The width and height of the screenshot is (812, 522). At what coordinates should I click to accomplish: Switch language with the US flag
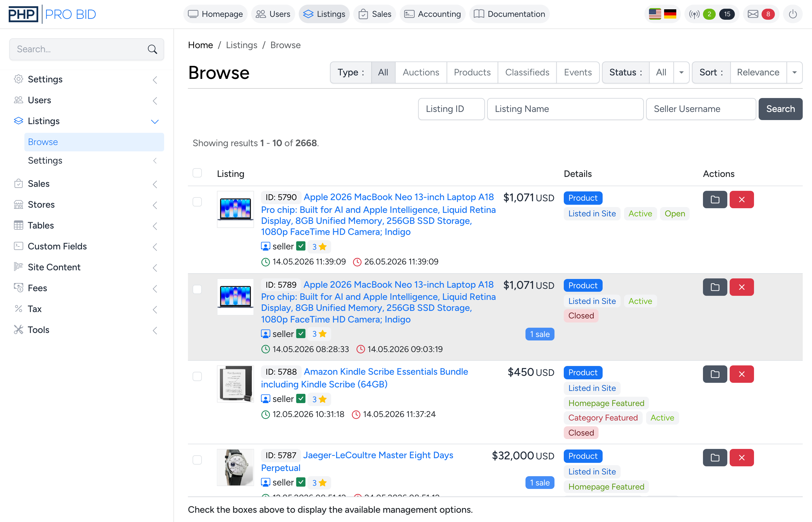[655, 14]
